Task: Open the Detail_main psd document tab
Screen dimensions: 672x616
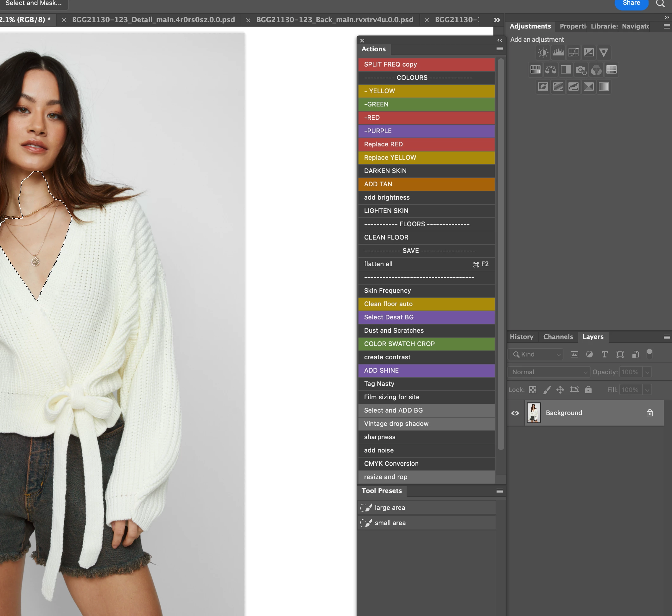Action: 153,20
